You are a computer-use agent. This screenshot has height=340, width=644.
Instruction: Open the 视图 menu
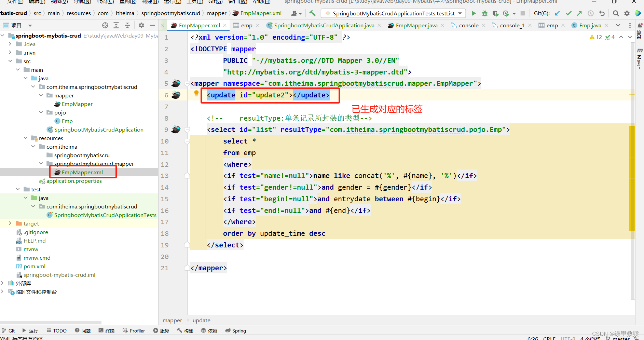59,2
